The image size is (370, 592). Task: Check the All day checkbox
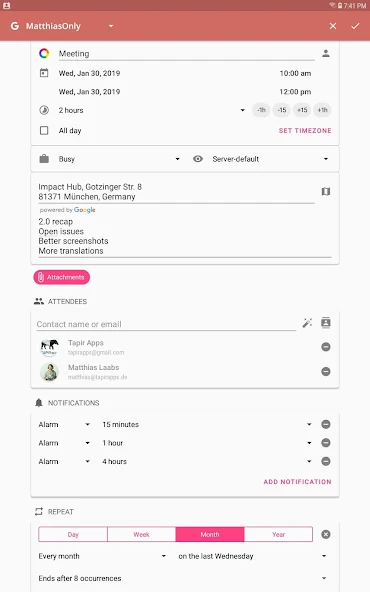click(x=44, y=131)
